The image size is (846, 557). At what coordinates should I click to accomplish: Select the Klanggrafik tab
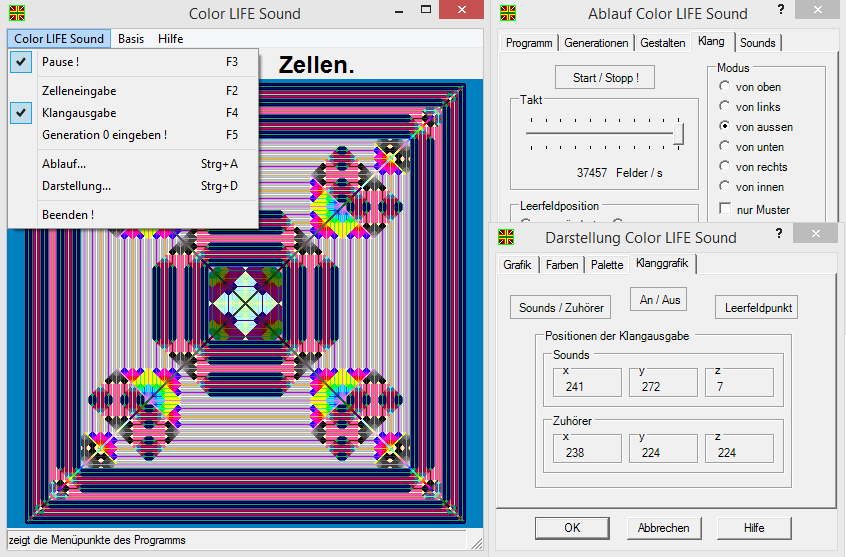[663, 263]
